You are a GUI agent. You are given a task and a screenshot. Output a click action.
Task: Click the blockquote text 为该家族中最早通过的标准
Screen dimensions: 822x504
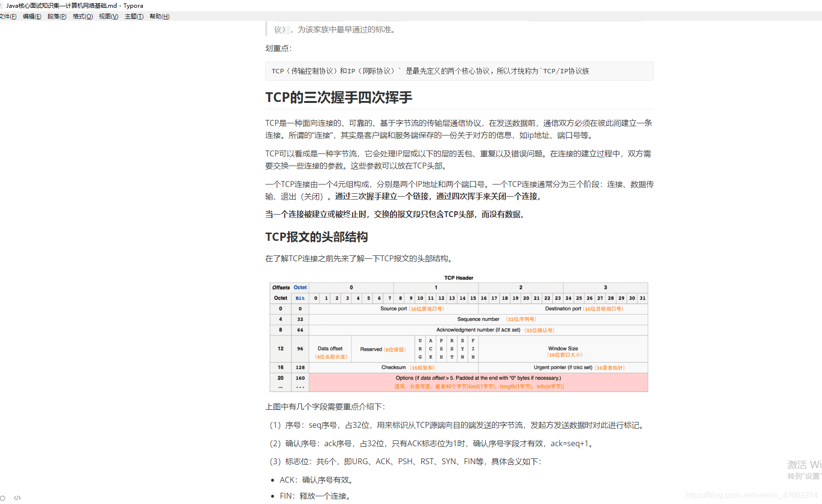[348, 30]
